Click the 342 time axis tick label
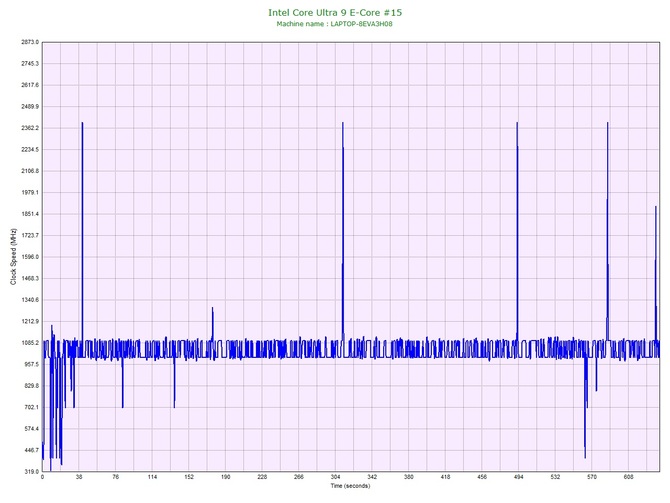Screen dimensions: 670x503 coord(372,477)
